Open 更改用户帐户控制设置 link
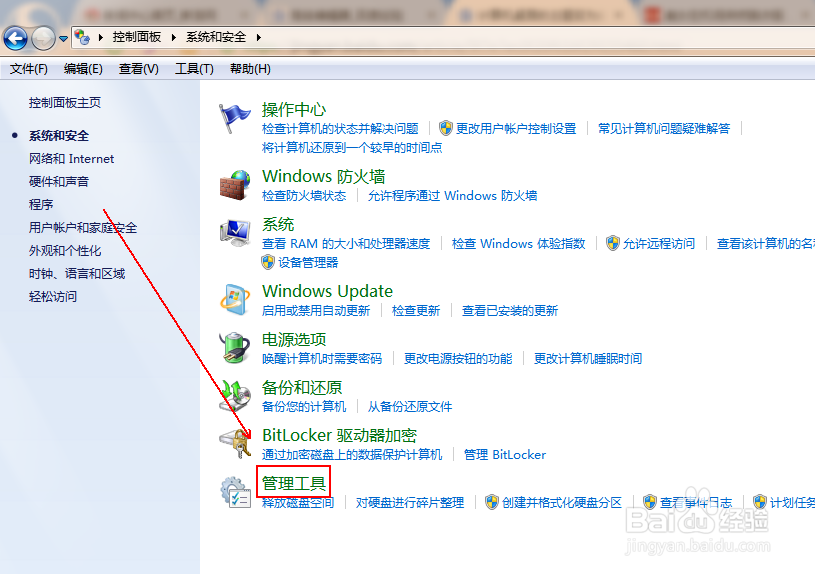The width and height of the screenshot is (815, 574). click(516, 128)
